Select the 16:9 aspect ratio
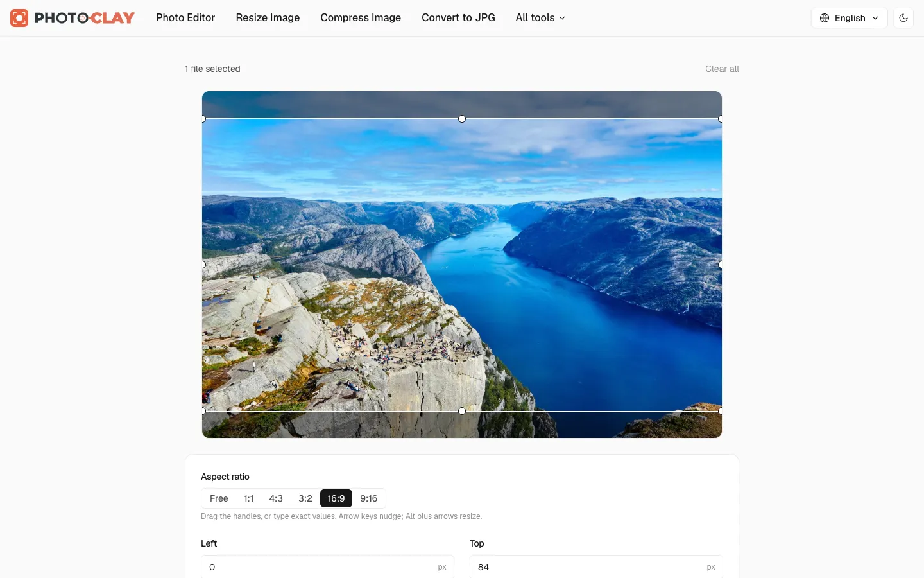924x578 pixels. pos(336,498)
